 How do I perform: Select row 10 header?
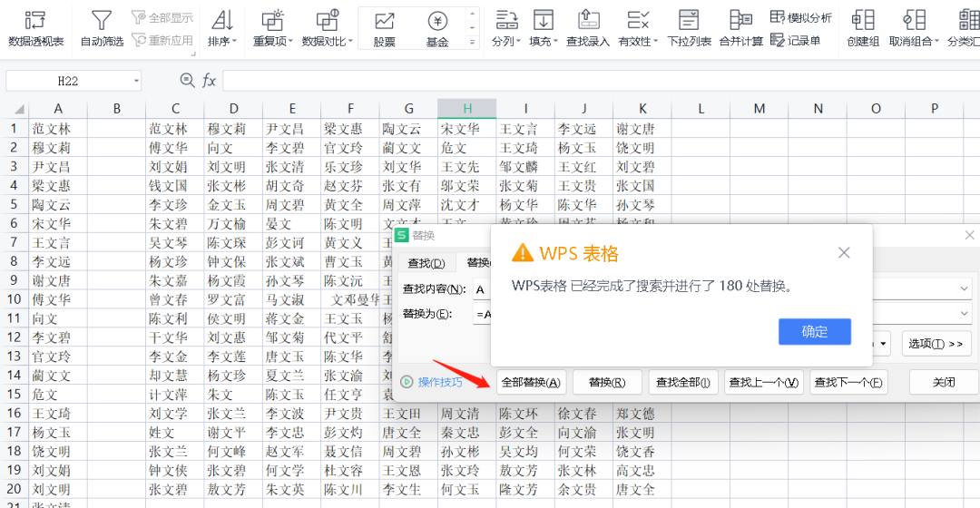(x=15, y=299)
